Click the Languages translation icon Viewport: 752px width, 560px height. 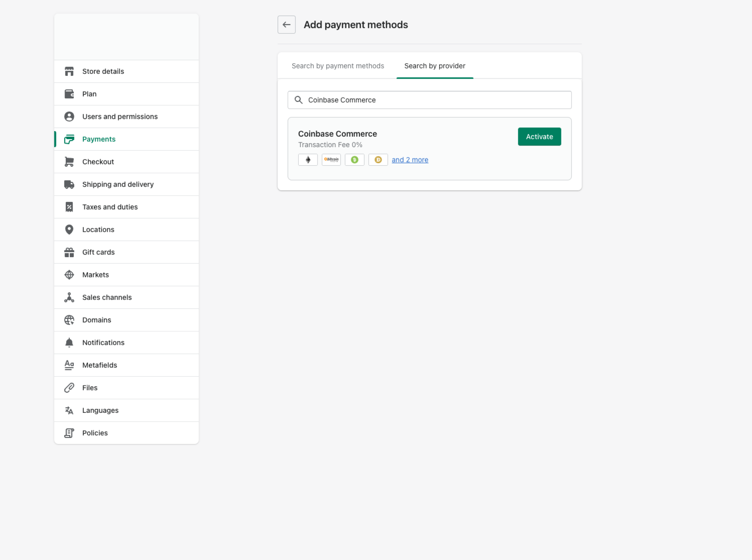[x=69, y=410]
